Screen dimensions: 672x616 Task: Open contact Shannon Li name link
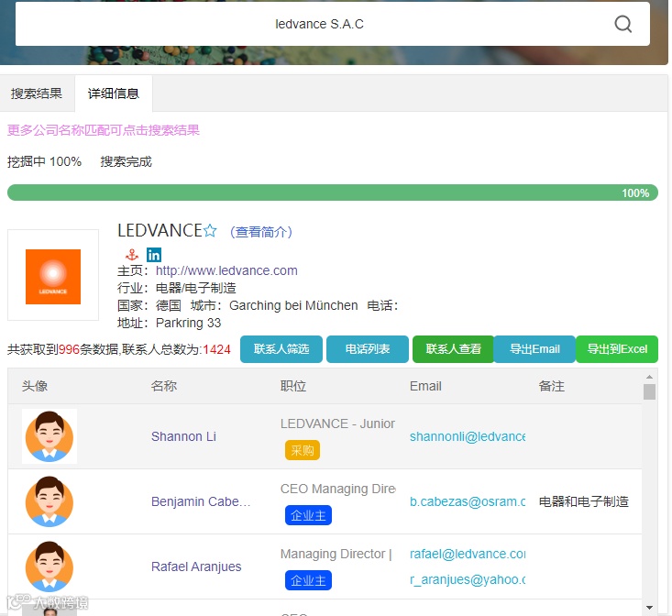(183, 436)
